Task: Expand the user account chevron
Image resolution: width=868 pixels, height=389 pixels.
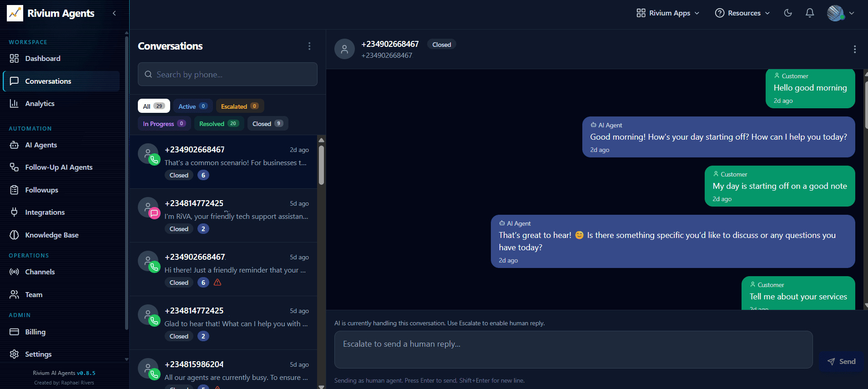Action: click(852, 13)
